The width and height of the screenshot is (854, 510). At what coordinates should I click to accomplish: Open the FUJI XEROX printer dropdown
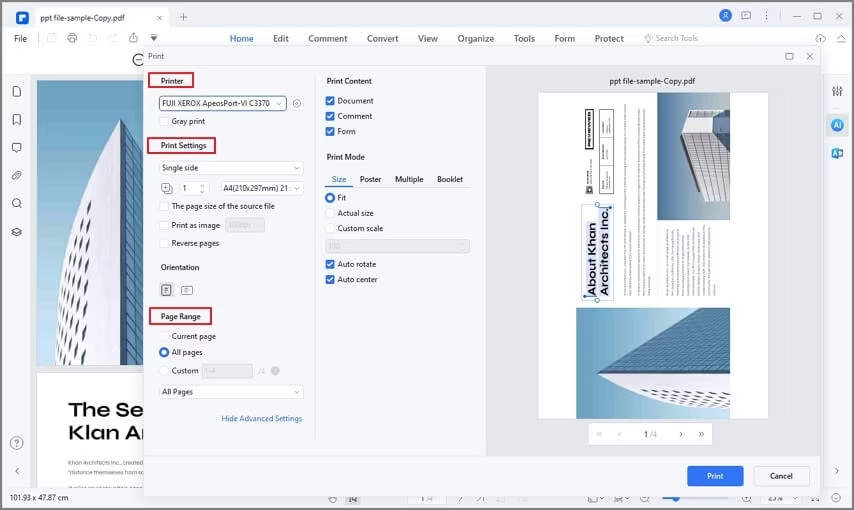(222, 103)
